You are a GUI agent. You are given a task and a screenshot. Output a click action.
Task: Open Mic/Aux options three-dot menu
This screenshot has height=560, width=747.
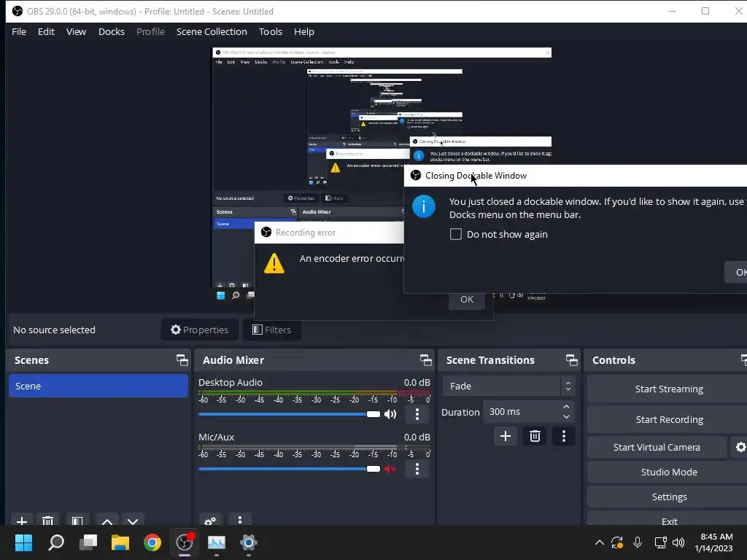point(417,469)
